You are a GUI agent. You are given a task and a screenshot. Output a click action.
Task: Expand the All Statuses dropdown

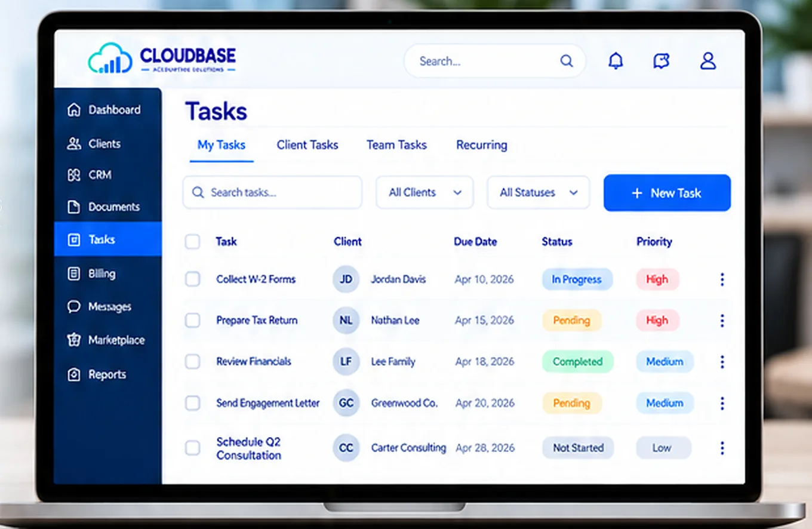539,192
